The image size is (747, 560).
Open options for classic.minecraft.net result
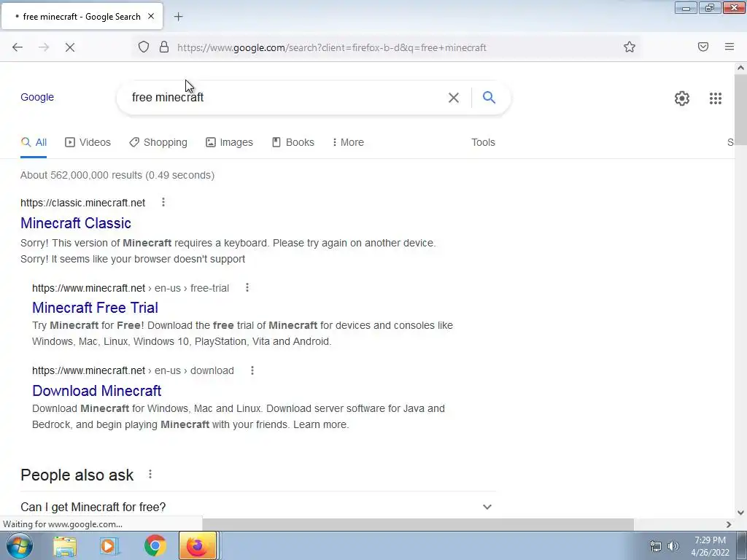coord(163,203)
